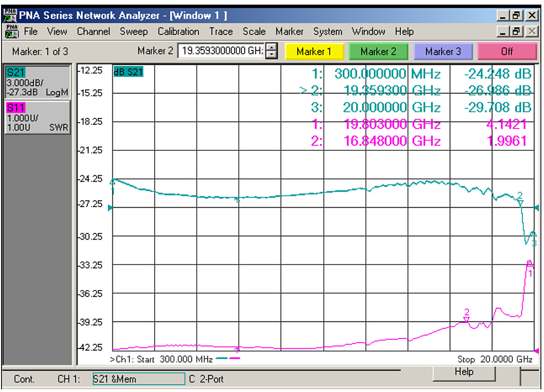Activate Marker 2 green button
The width and height of the screenshot is (544, 392).
coord(378,52)
